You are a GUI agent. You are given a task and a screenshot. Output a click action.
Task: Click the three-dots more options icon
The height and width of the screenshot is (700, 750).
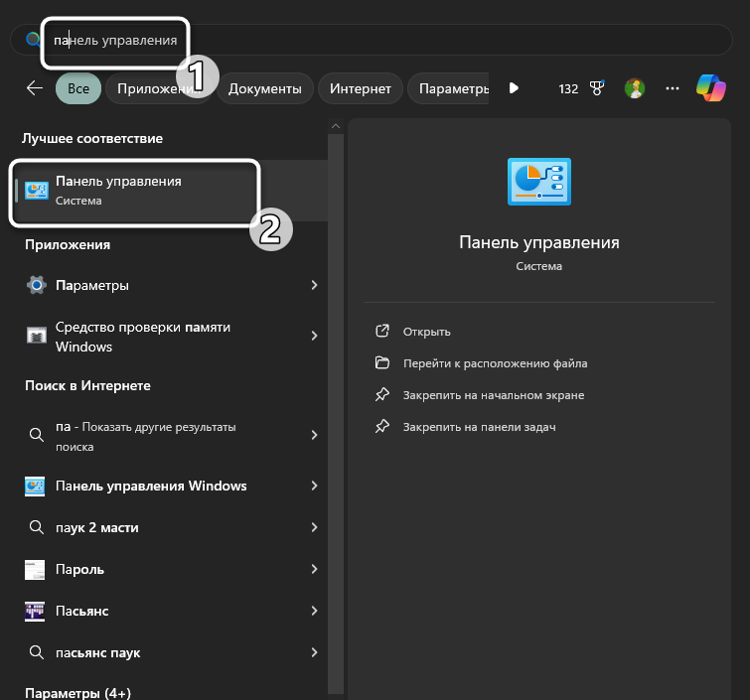point(673,88)
